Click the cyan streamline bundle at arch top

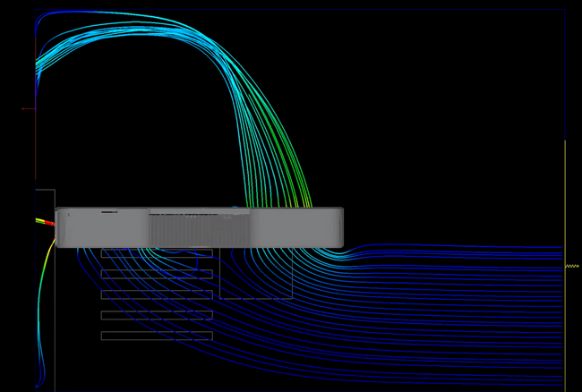click(x=143, y=30)
